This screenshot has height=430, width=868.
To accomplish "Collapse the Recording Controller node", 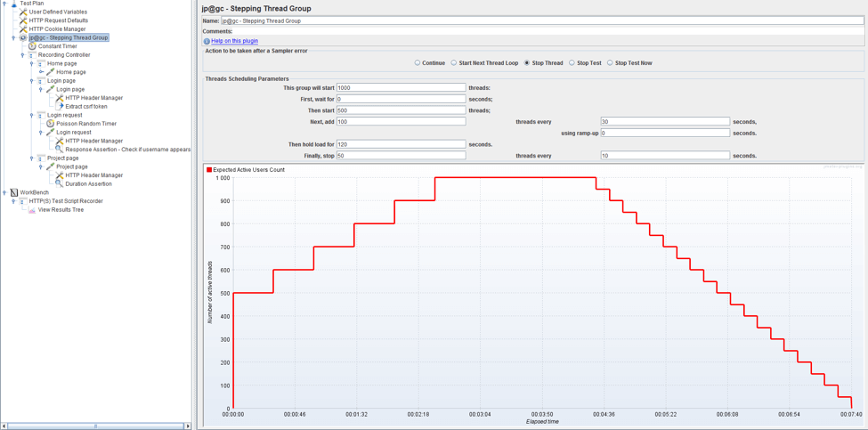I will [22, 55].
